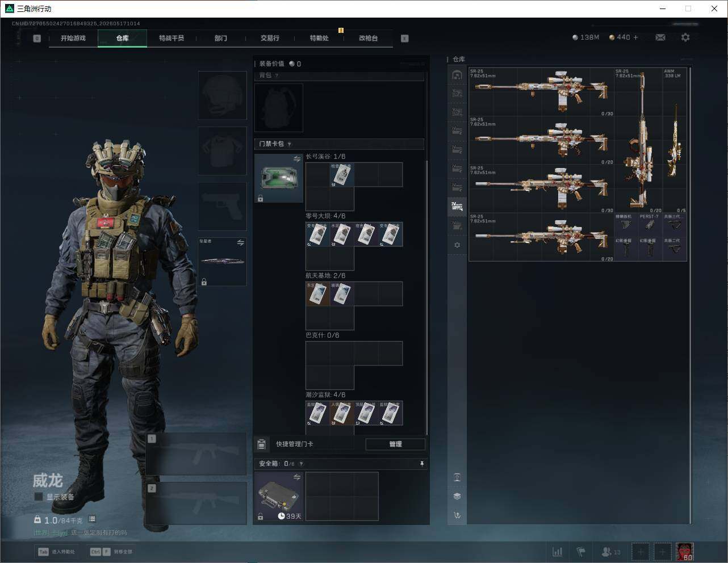Click the stacked layers icon in warehouse sidebar

(x=457, y=496)
